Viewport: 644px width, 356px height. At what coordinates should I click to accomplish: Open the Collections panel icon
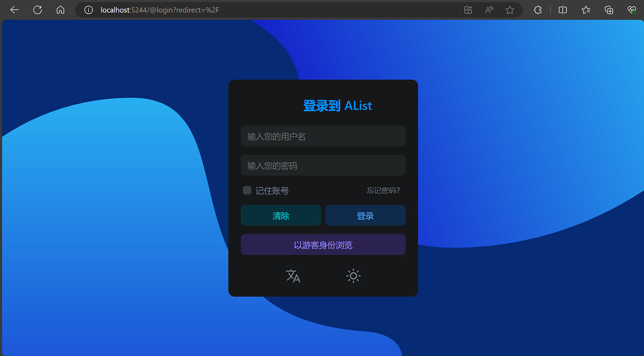tap(609, 10)
